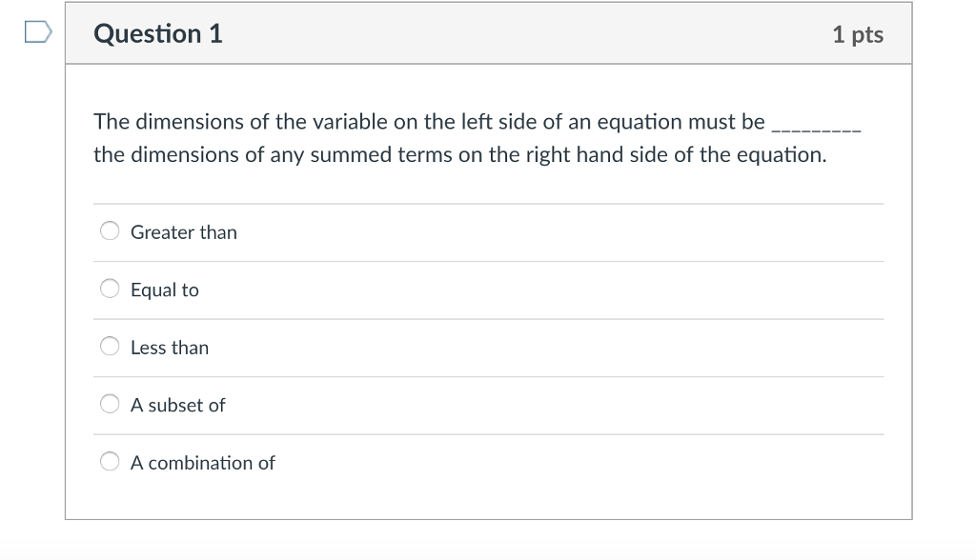Select the 'Greater than' radio button

pyautogui.click(x=110, y=230)
